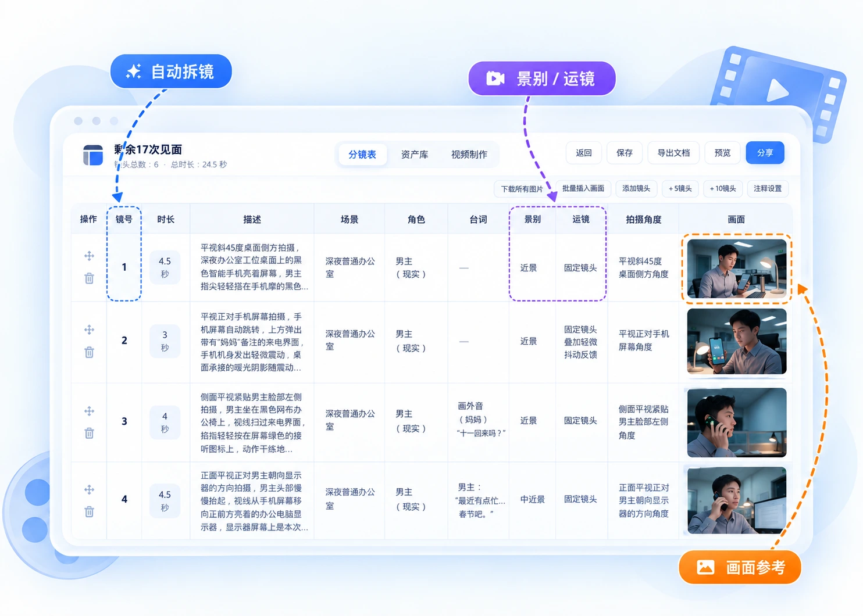Click 批量插入画面 button
This screenshot has width=863, height=616.
pos(583,188)
